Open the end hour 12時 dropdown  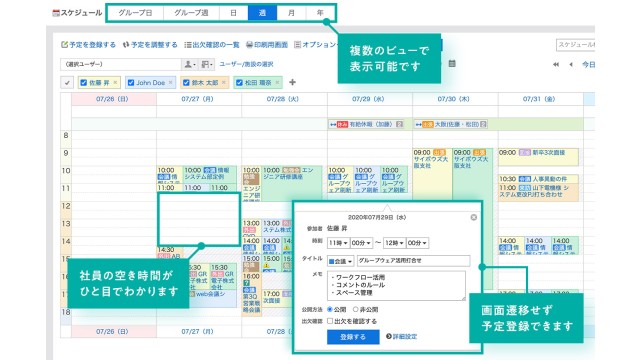click(394, 243)
